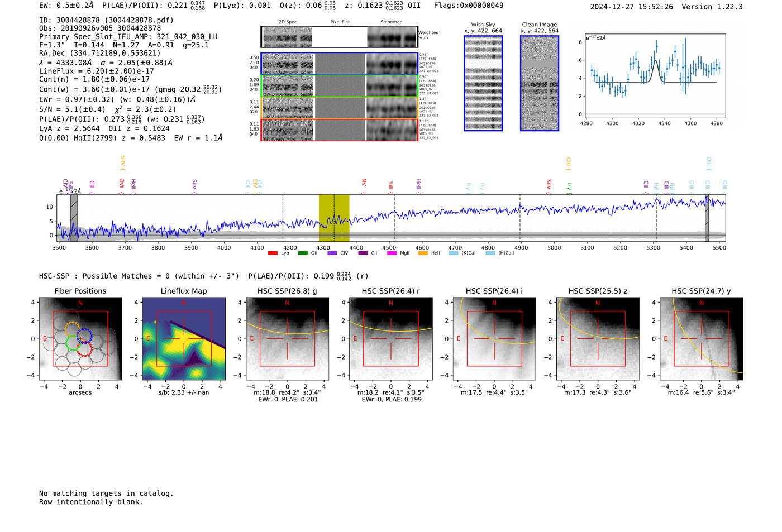Open the Lineflux Map panel
This screenshot has height=532, width=782.
[x=184, y=339]
